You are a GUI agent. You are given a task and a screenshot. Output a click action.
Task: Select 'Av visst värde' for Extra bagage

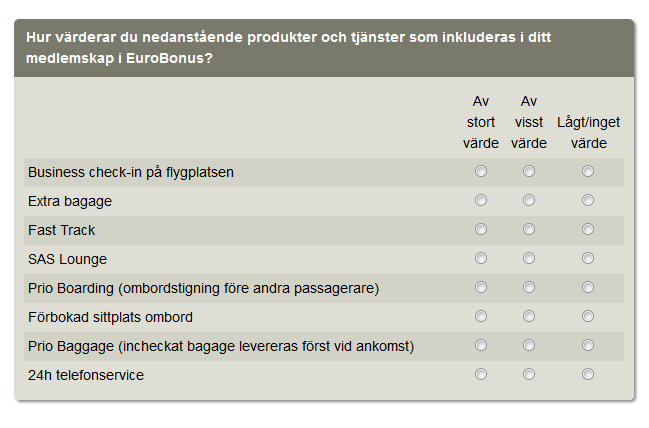pos(529,200)
